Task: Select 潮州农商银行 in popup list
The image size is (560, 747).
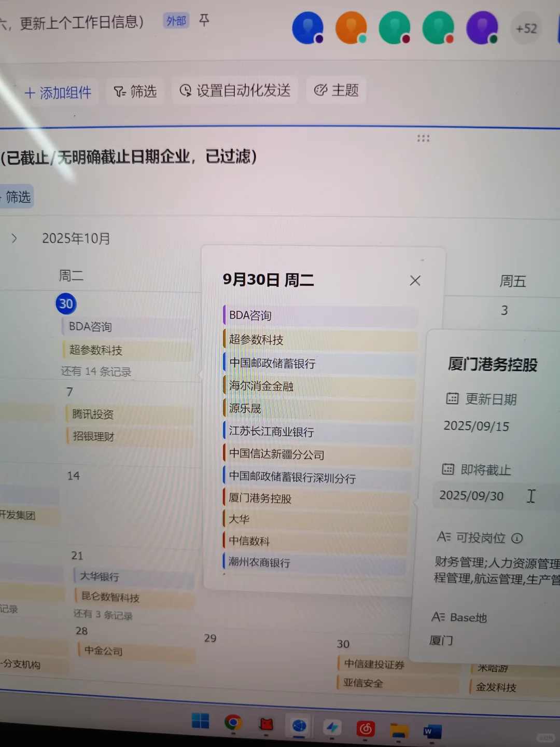Action: click(315, 563)
